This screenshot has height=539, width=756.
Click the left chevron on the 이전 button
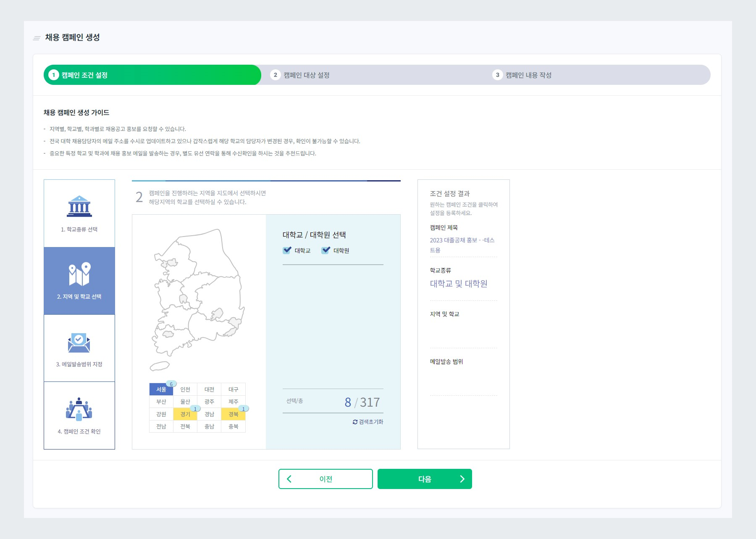coord(289,479)
